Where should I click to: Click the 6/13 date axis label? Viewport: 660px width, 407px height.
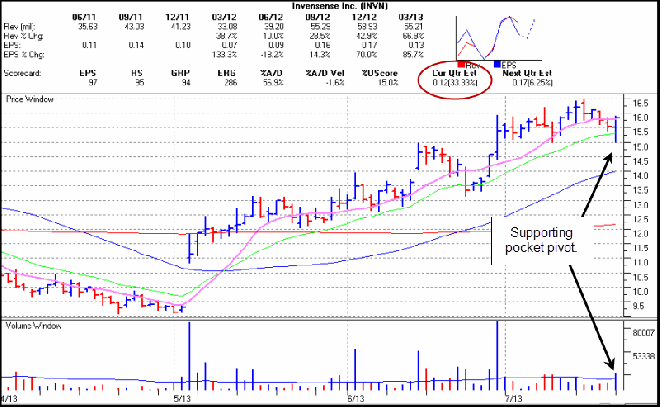pyautogui.click(x=355, y=399)
